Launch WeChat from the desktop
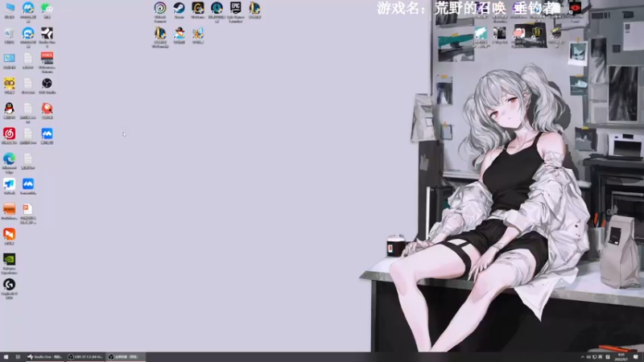The image size is (644, 362). (x=47, y=10)
